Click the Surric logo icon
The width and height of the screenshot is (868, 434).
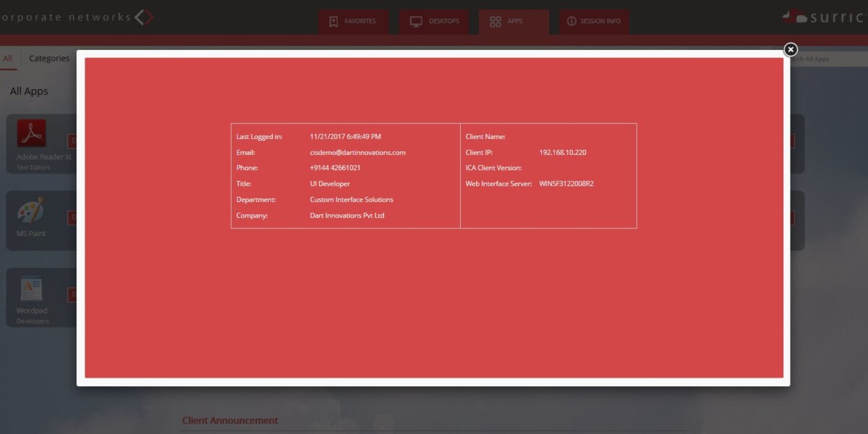tap(796, 16)
